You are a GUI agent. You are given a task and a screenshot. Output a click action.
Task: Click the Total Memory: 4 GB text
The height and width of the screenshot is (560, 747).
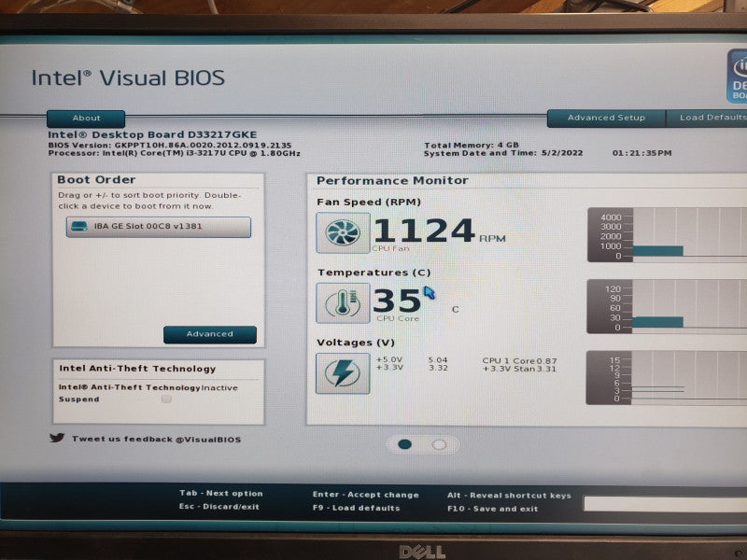click(x=472, y=145)
